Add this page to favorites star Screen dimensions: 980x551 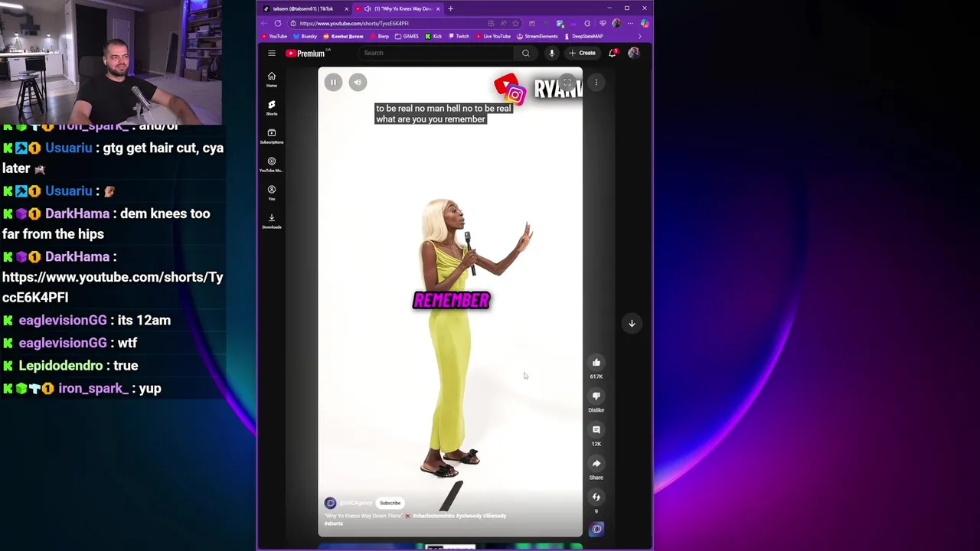click(516, 23)
